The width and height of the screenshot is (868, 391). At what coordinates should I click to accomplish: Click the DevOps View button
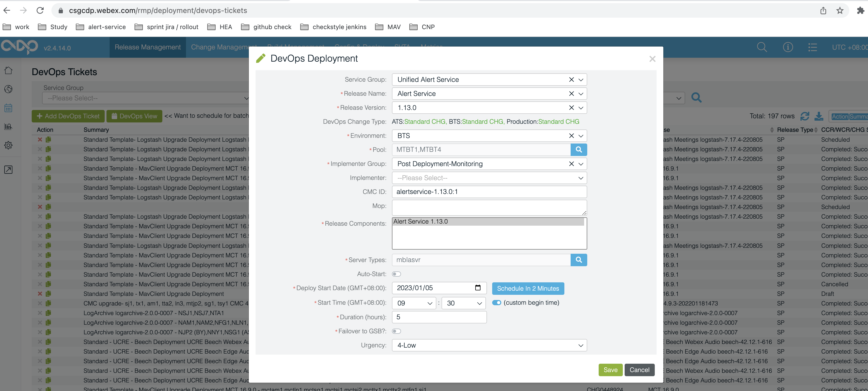tap(134, 116)
